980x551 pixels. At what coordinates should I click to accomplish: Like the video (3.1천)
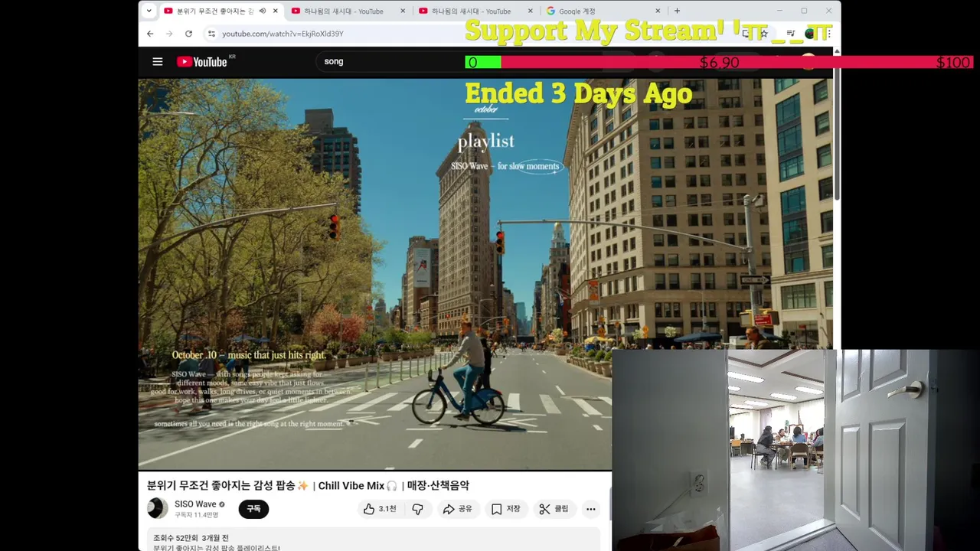pos(380,509)
